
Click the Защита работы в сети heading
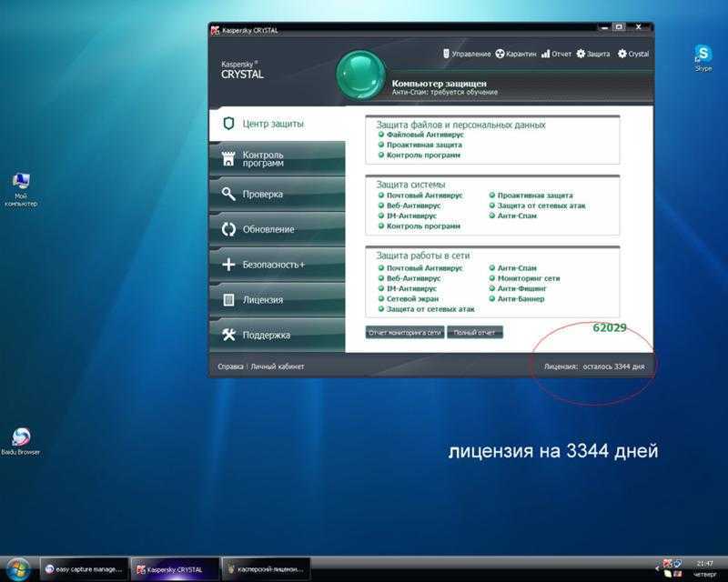click(422, 256)
